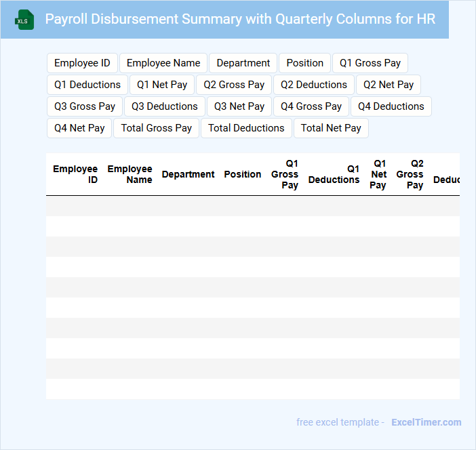The image size is (476, 450).
Task: Select the Q1 Deductions tag
Action: [87, 85]
